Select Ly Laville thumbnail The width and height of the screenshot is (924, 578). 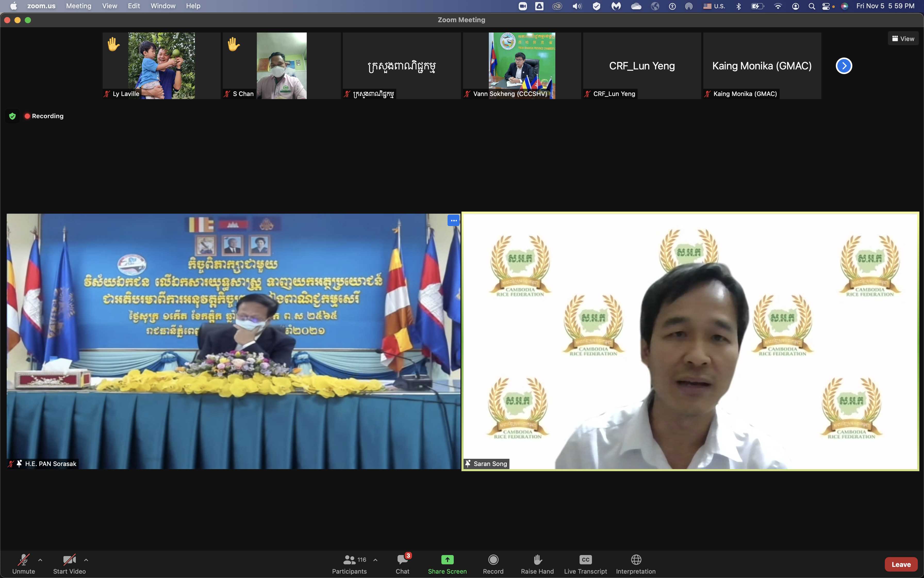coord(161,66)
